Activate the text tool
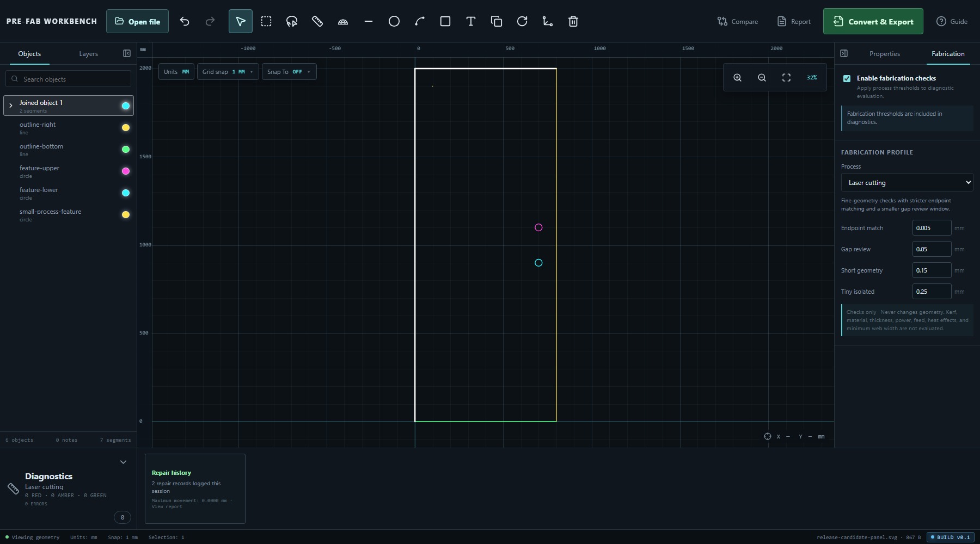Image resolution: width=980 pixels, height=544 pixels. point(471,21)
